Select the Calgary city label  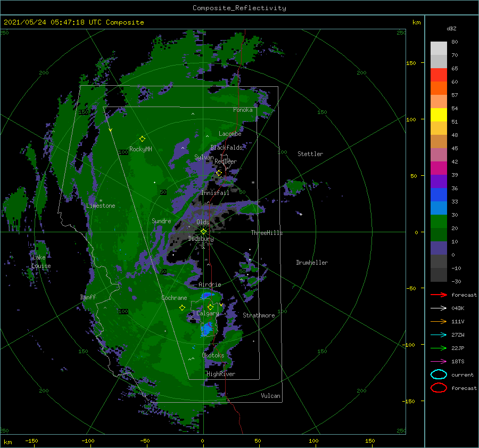(x=208, y=313)
